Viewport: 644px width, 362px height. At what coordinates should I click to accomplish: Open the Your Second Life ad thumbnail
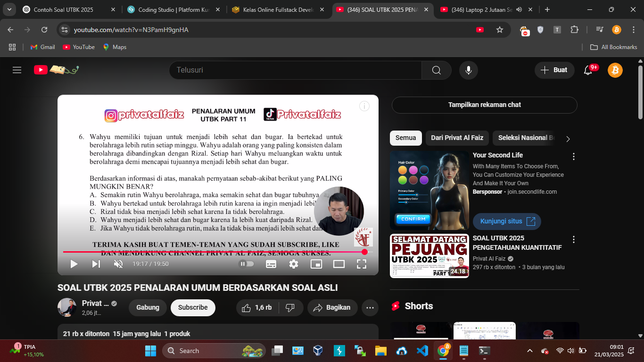(429, 190)
